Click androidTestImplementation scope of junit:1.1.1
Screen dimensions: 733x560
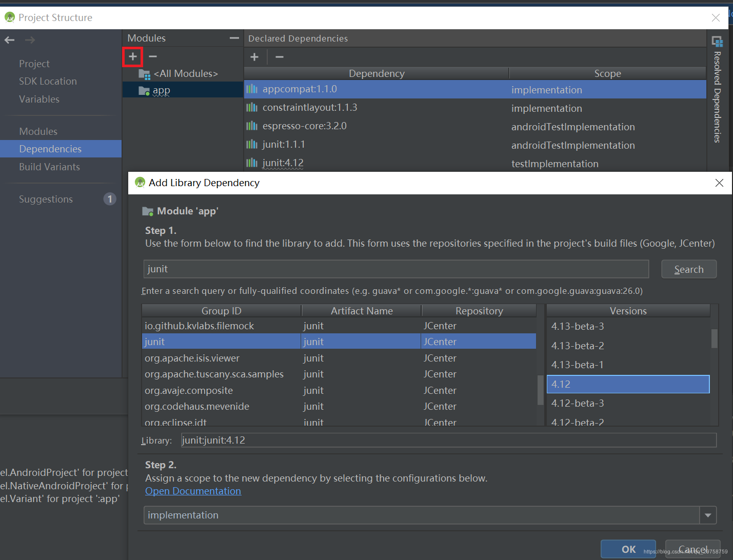(x=573, y=145)
